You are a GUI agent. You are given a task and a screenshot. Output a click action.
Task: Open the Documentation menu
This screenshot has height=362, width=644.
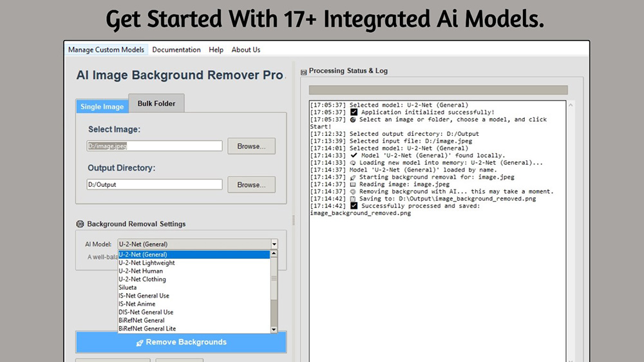pos(176,50)
